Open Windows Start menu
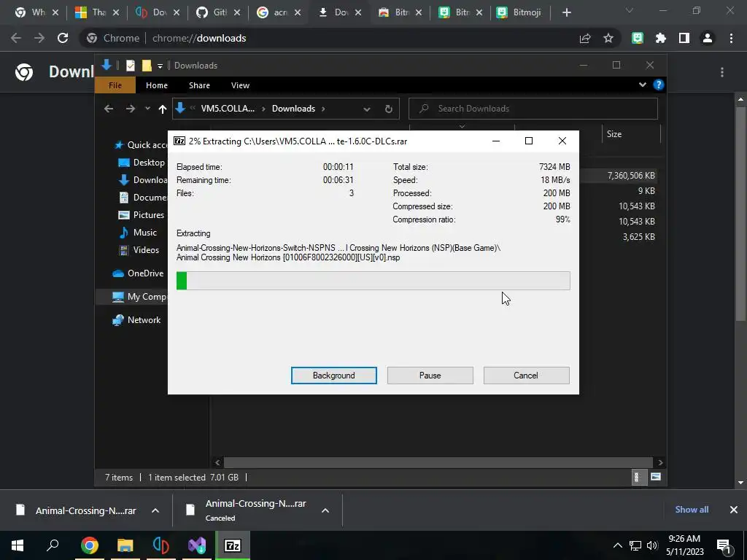The image size is (747, 560). click(18, 545)
